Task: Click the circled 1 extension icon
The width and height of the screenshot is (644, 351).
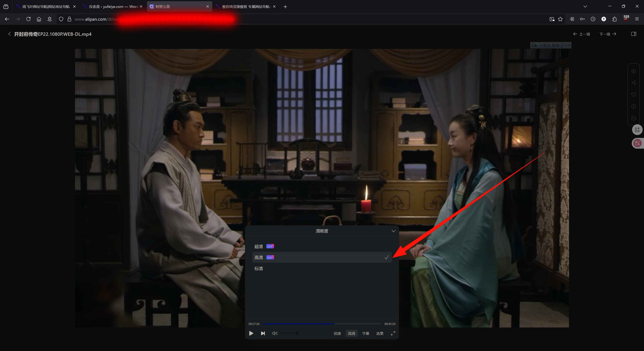Action: click(x=604, y=19)
